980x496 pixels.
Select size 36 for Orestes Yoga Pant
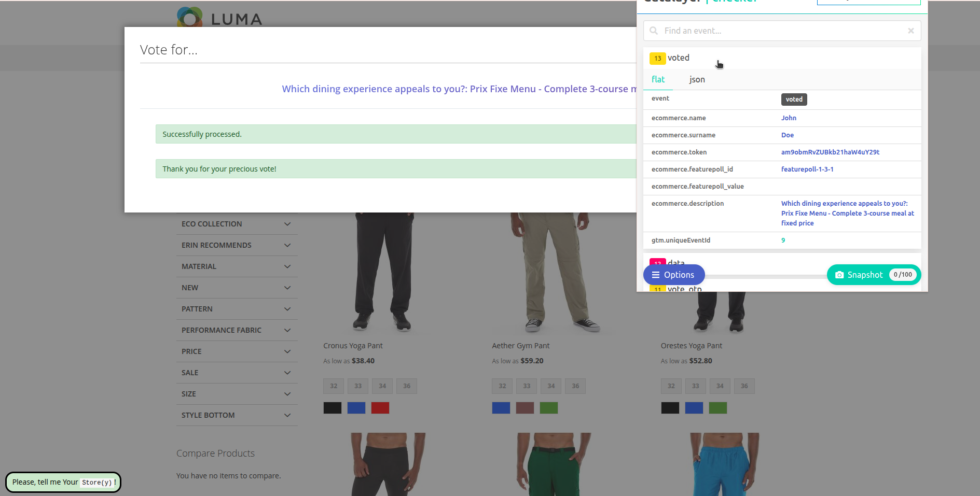(x=744, y=386)
